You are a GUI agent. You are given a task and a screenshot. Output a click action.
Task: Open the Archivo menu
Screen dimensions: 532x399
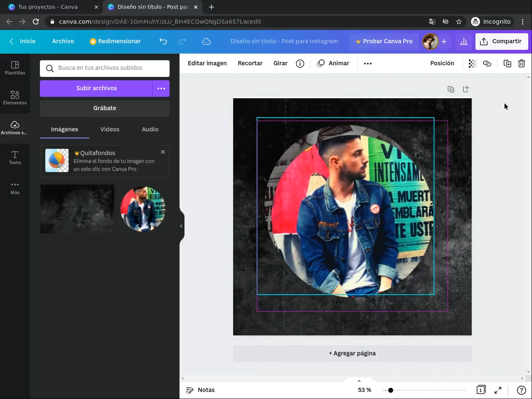pyautogui.click(x=63, y=41)
